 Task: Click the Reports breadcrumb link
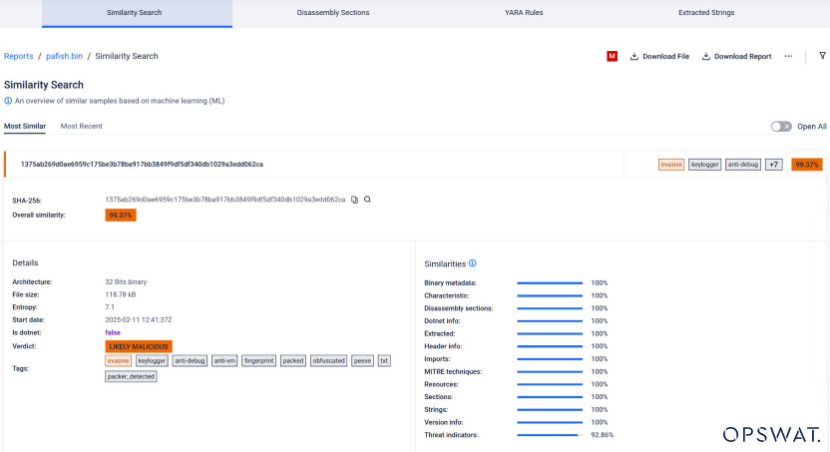[19, 56]
